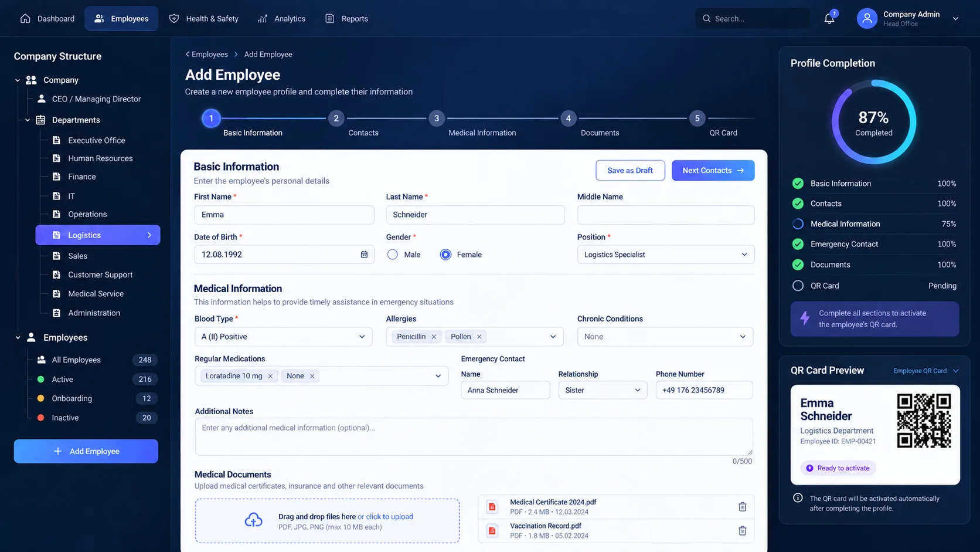This screenshot has height=552, width=980.
Task: Click the emergency Phone Number field
Action: pyautogui.click(x=704, y=390)
